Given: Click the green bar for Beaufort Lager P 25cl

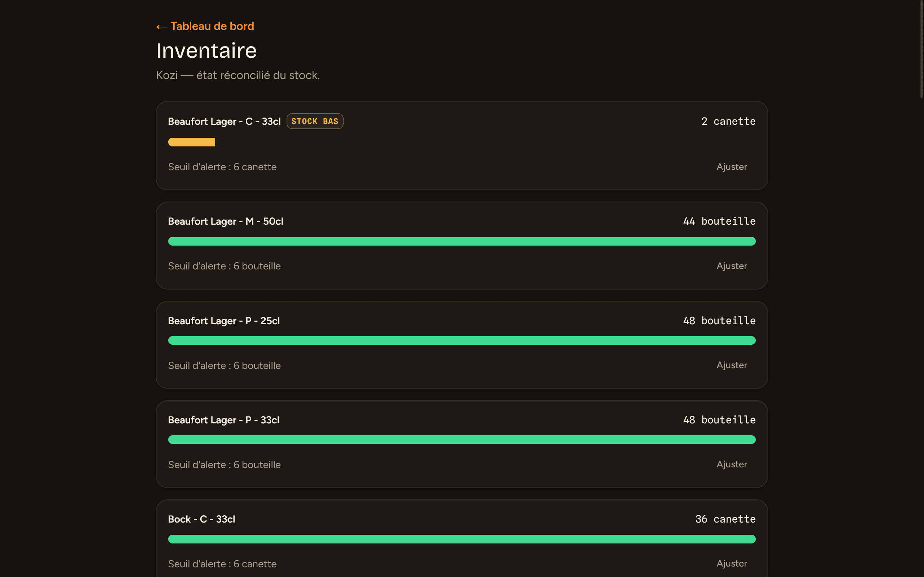Looking at the screenshot, I should point(462,340).
